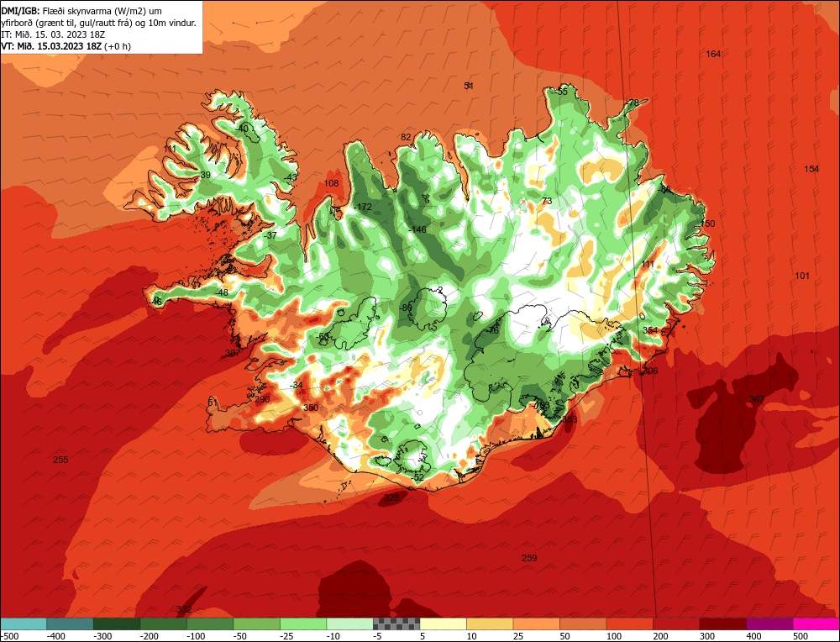Click the map value "-34"
The height and width of the screenshot is (642, 840).
coord(297,386)
